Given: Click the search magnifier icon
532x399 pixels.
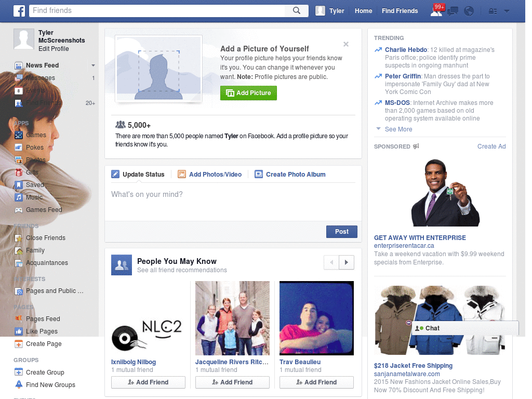Looking at the screenshot, I should (x=297, y=10).
